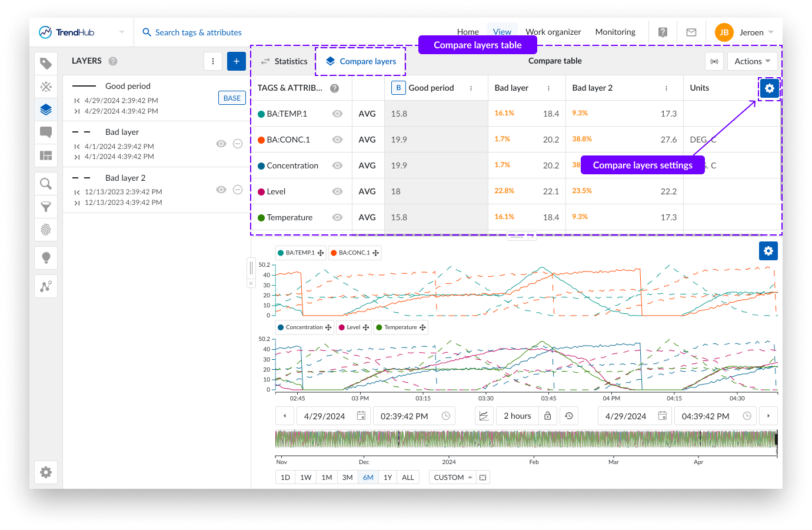Open the CUSTOM time range dropdown
This screenshot has width=812, height=530.
(x=453, y=478)
